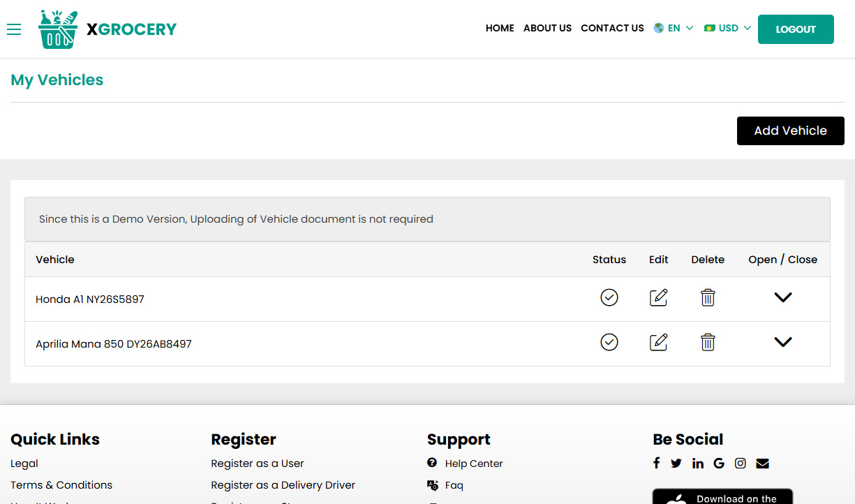Go to the Home menu item

click(x=500, y=29)
